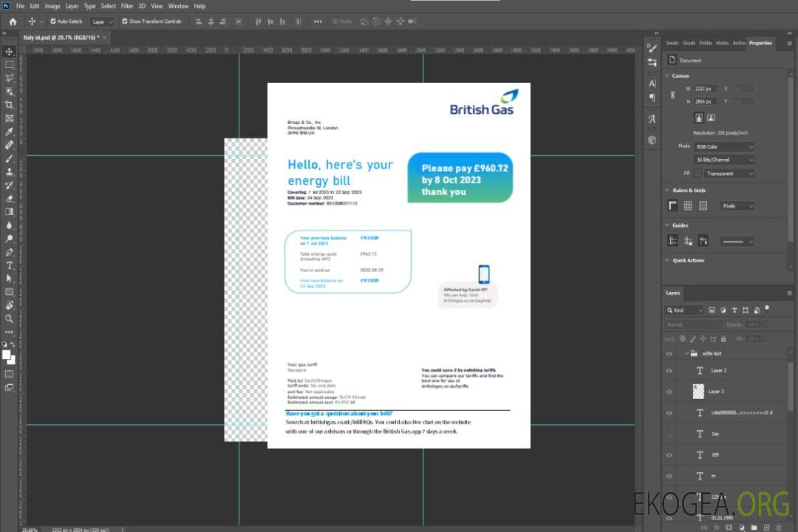Image resolution: width=798 pixels, height=532 pixels.
Task: Click the three-dots align options icon
Action: pos(318,21)
